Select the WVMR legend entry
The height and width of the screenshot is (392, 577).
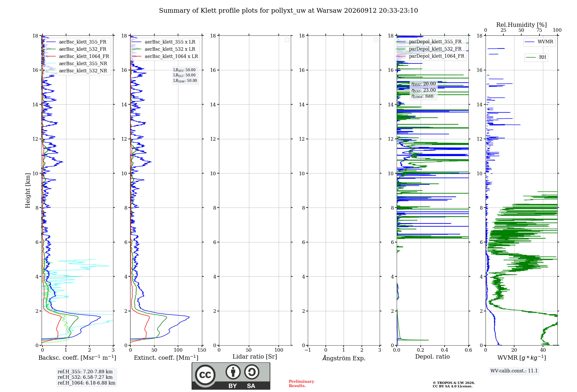click(x=545, y=42)
